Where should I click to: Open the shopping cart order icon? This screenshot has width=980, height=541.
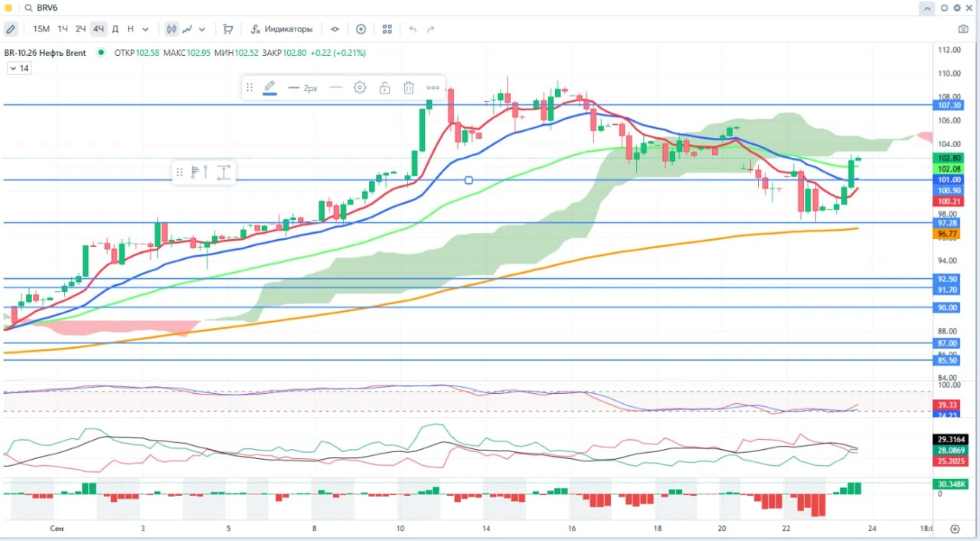point(228,29)
